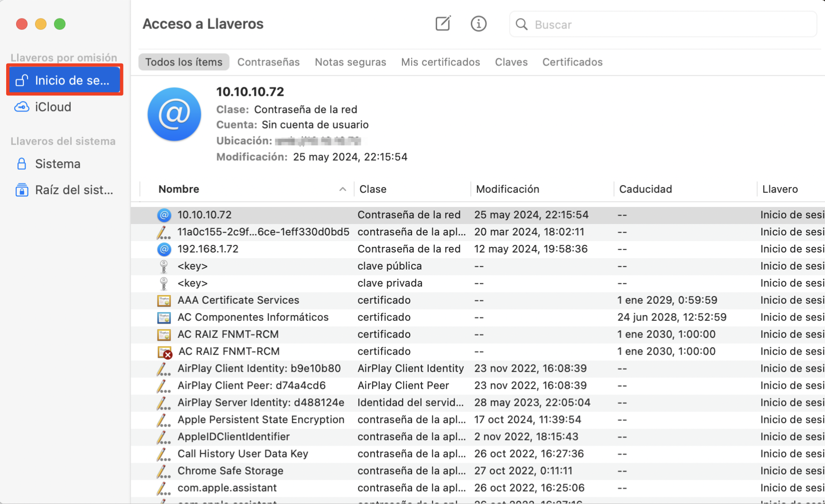
Task: Select the key icon of the clave privada entry
Action: pyautogui.click(x=164, y=283)
